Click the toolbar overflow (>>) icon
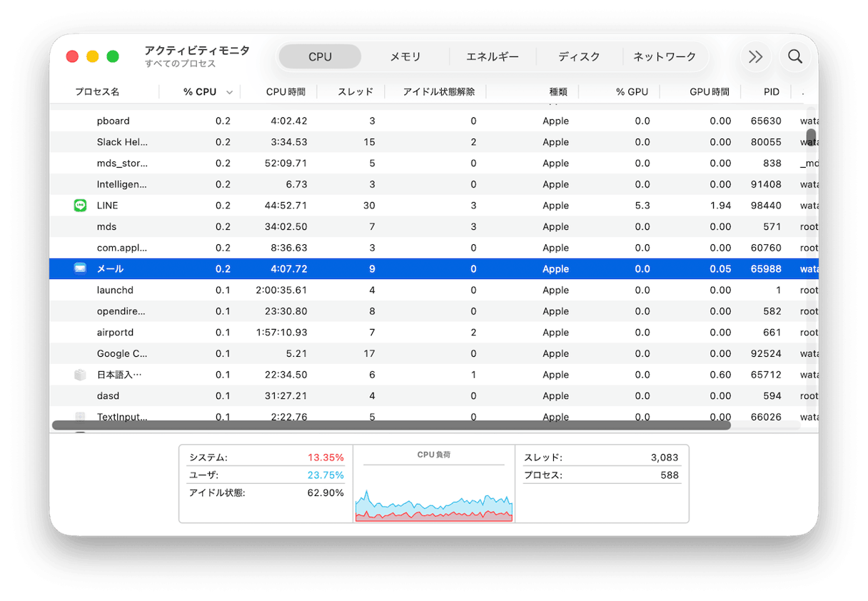The image size is (868, 601). tap(755, 56)
